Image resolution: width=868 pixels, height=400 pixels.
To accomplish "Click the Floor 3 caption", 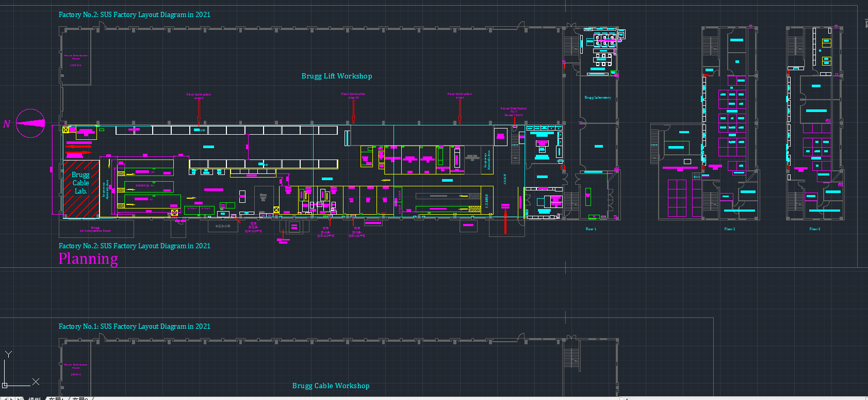I will (x=815, y=229).
